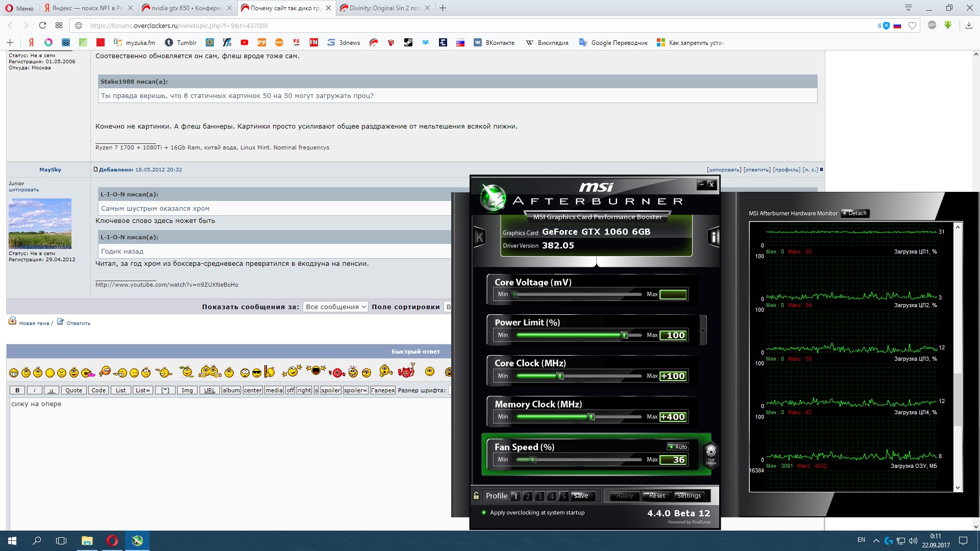Open the Afterburner info panel icon
Screen dimensions: 980x551
click(714, 237)
